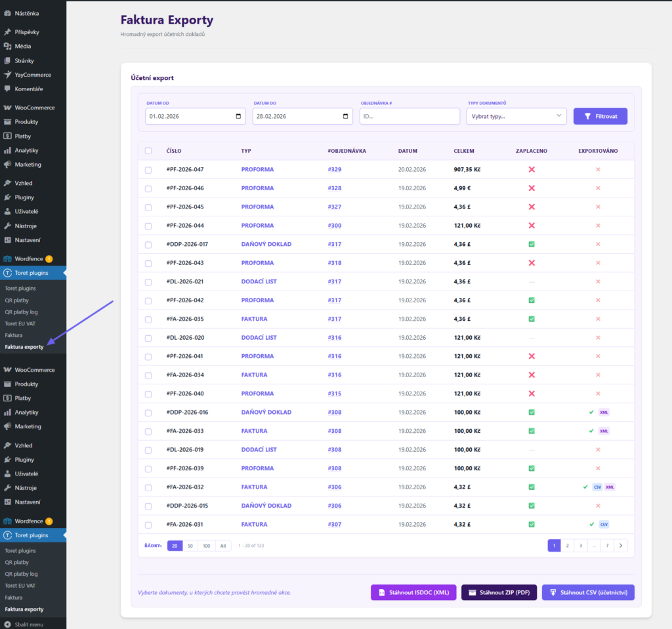Check the select-all checkbox in table header
672x629 pixels.
pos(147,151)
